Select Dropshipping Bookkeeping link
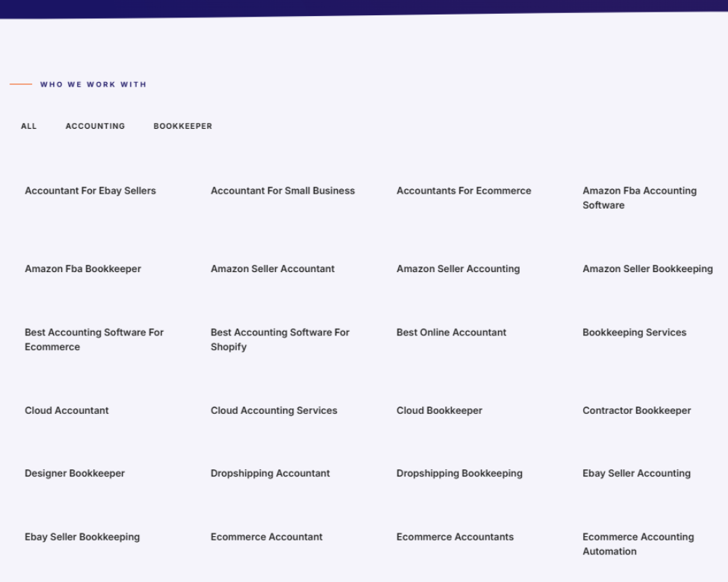This screenshot has width=728, height=582. (459, 474)
